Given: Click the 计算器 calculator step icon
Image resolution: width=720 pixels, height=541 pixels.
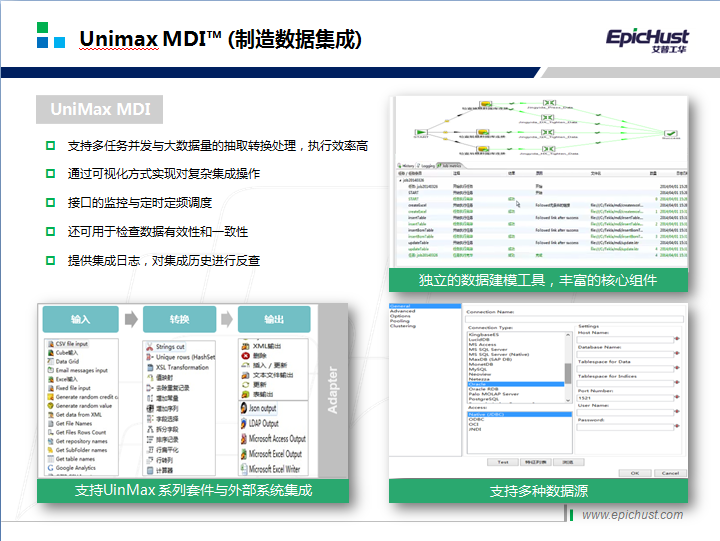Looking at the screenshot, I should pyautogui.click(x=150, y=470).
